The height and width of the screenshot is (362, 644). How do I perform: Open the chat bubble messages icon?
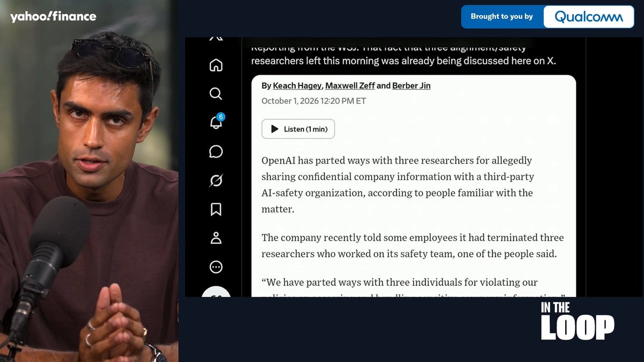pyautogui.click(x=216, y=152)
